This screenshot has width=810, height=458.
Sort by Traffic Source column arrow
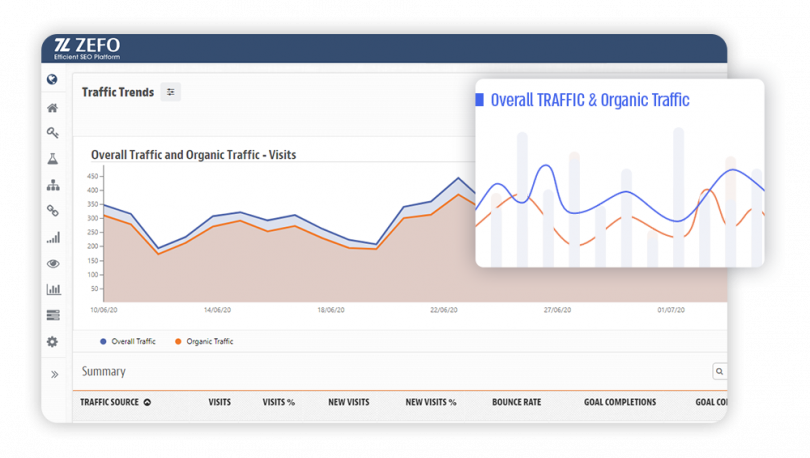coord(147,402)
